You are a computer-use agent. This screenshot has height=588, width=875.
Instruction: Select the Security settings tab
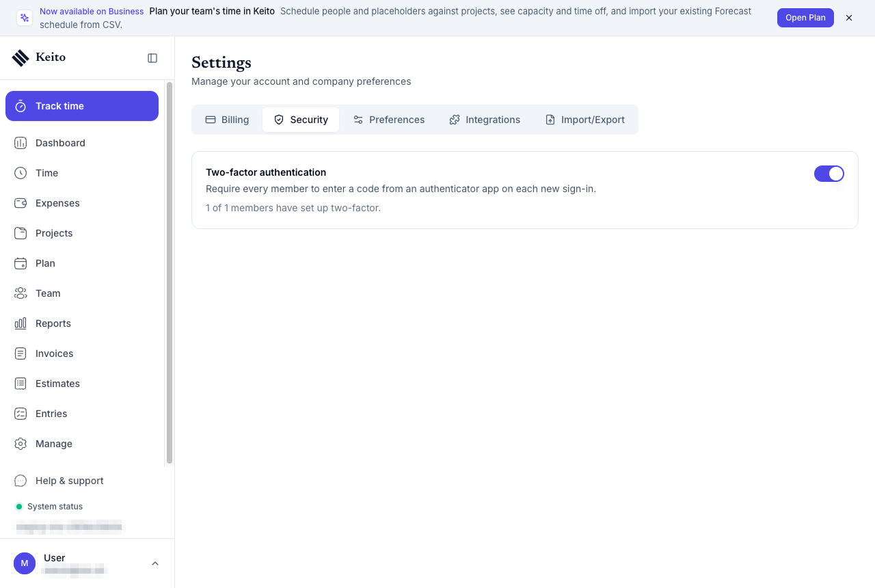coord(301,120)
